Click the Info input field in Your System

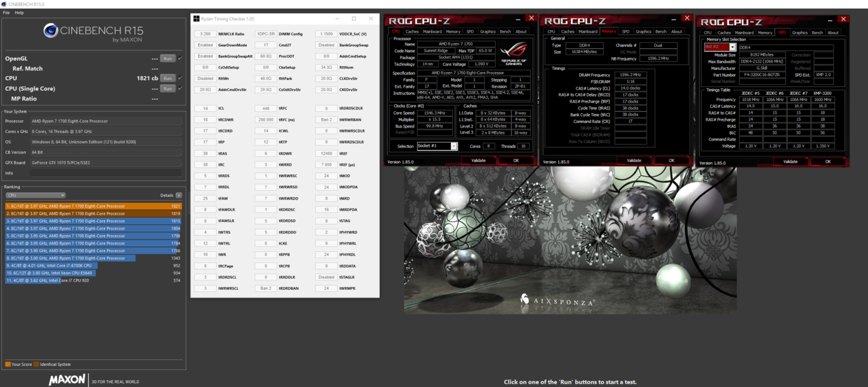tap(106, 173)
